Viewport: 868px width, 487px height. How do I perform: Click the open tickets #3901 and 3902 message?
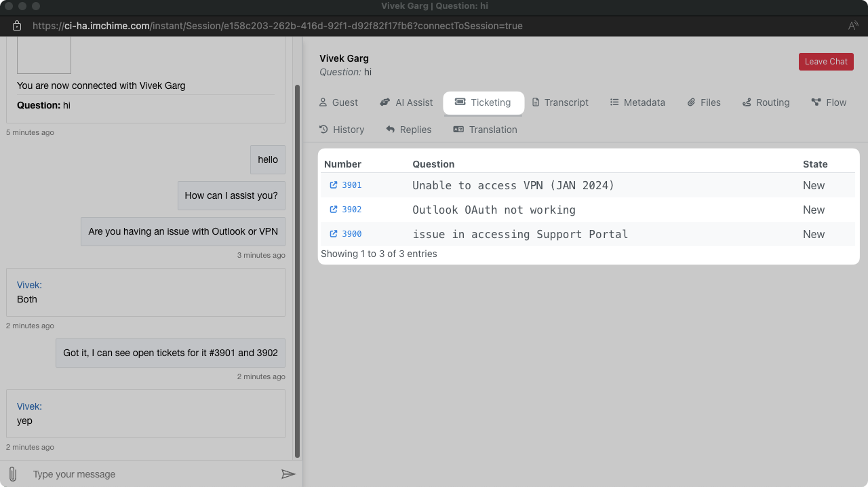pyautogui.click(x=170, y=353)
